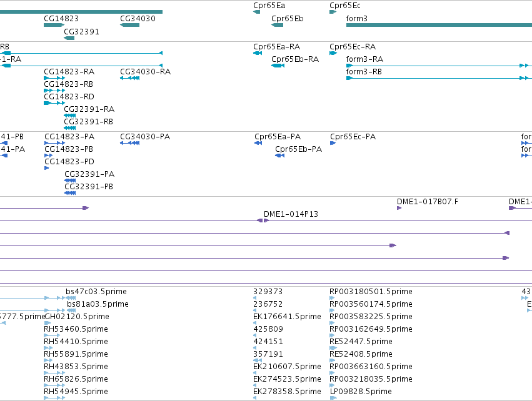This screenshot has height=401, width=532.
Task: Click transcript CG14823-RD label
Action: tap(69, 97)
